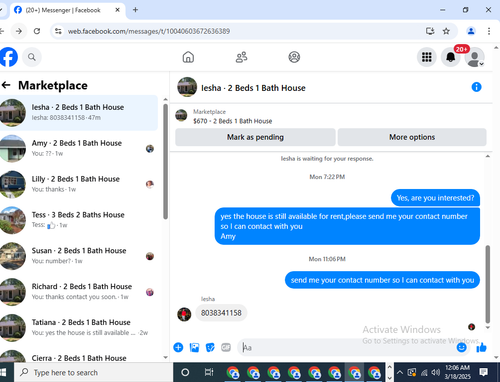Open the Action Center notifications icon

tap(484, 372)
